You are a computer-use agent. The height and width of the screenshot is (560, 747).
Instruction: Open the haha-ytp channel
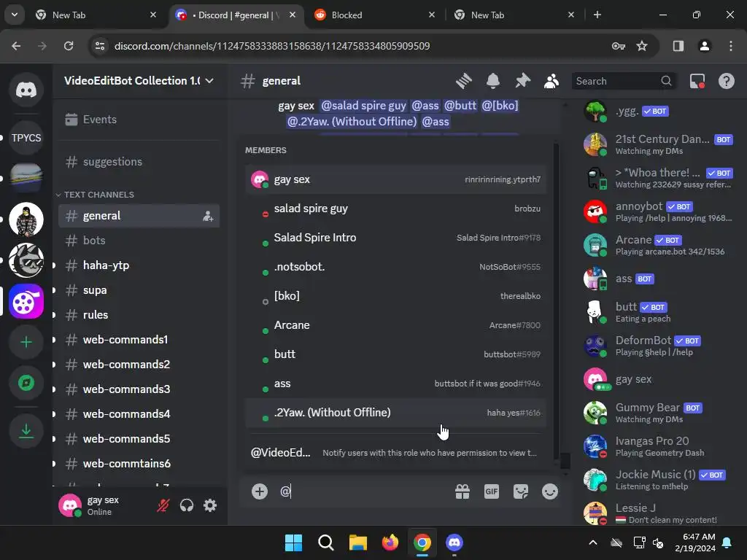(139, 265)
